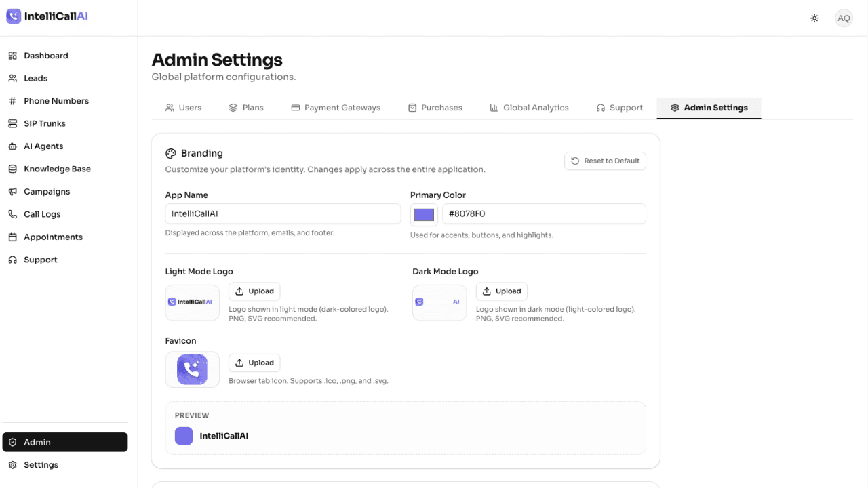Click the Global Analytics chart icon

(494, 108)
